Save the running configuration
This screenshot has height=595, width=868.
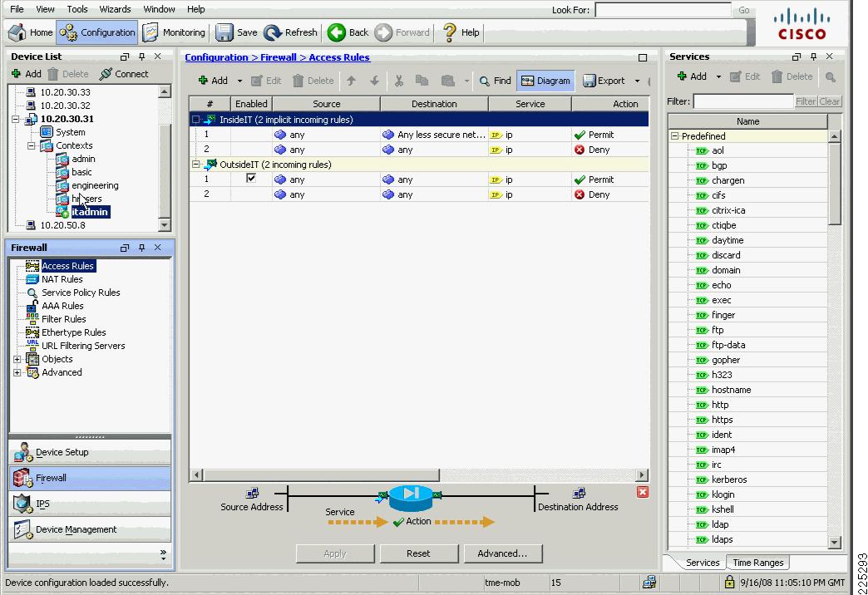click(x=235, y=32)
